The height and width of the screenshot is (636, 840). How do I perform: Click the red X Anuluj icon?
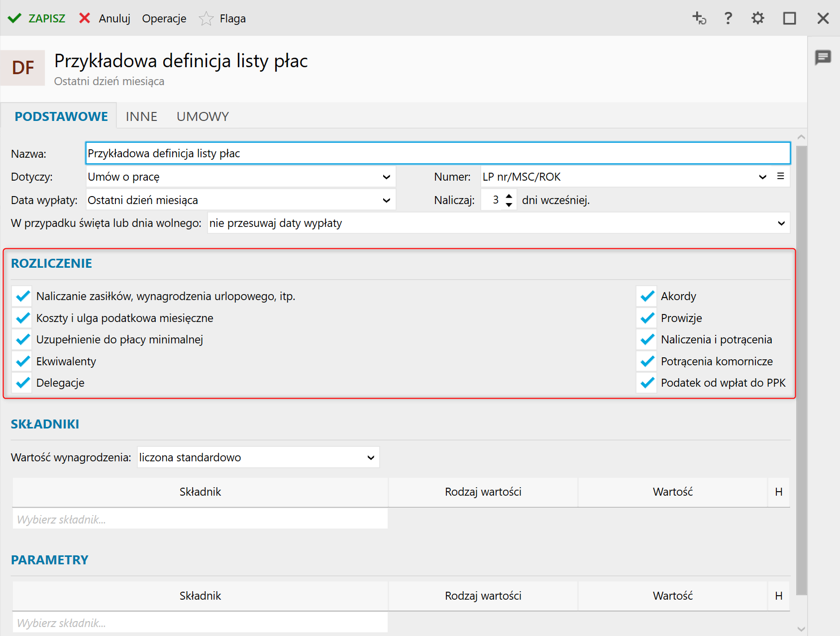[x=85, y=18]
